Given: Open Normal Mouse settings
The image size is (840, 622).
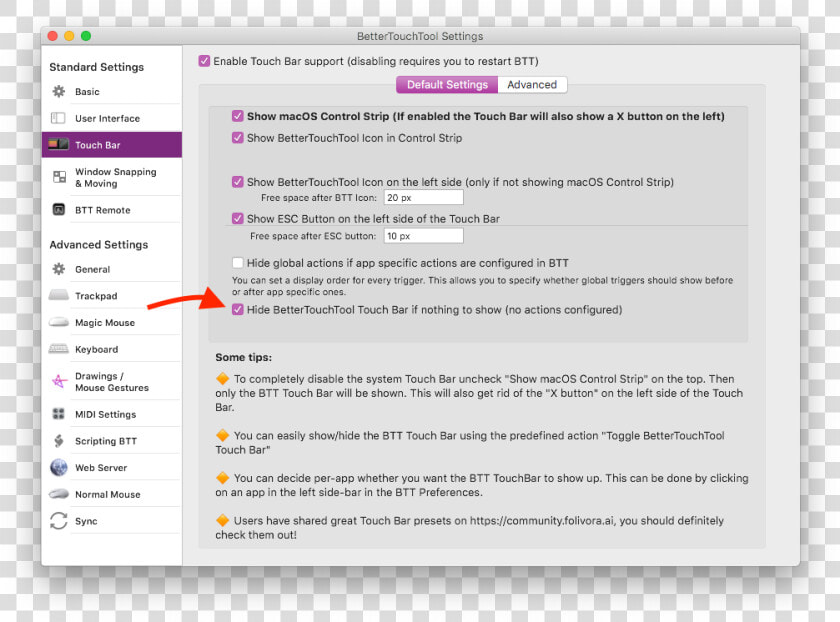Looking at the screenshot, I should [x=111, y=494].
